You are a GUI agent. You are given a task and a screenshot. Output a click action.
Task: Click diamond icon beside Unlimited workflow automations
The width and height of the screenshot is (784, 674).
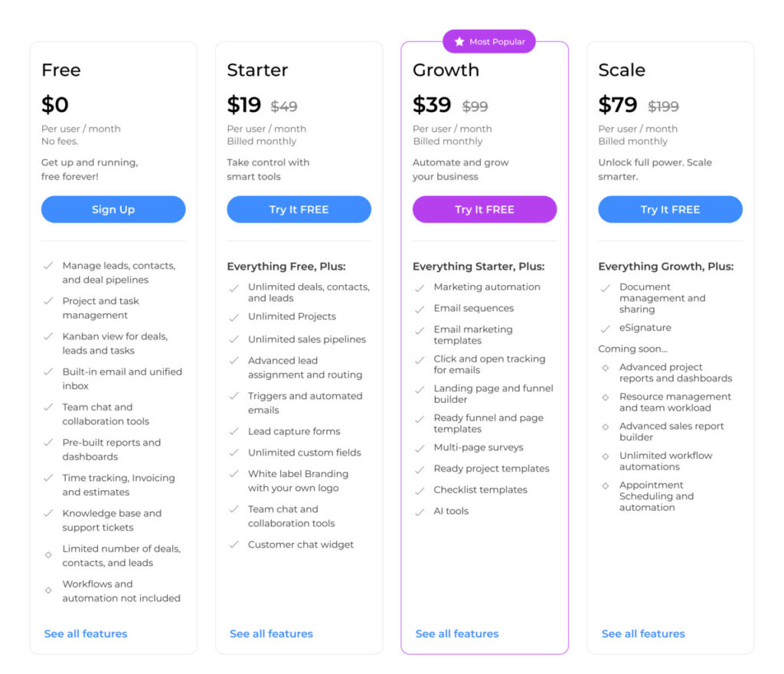coord(605,456)
